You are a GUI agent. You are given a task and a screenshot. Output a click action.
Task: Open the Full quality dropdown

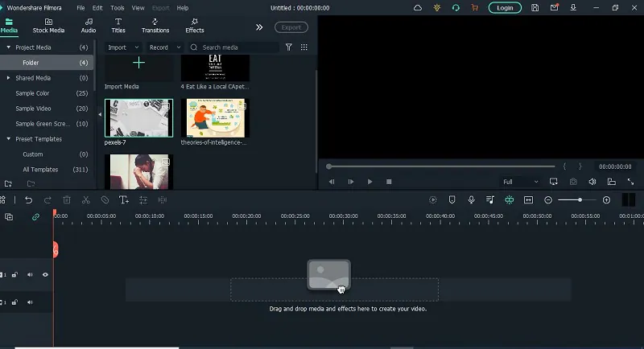(x=520, y=182)
